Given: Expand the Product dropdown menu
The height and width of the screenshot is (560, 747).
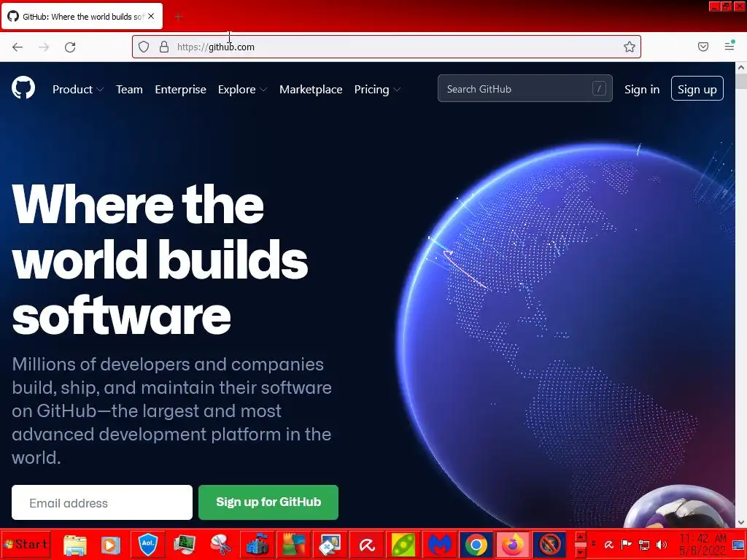Looking at the screenshot, I should [78, 89].
